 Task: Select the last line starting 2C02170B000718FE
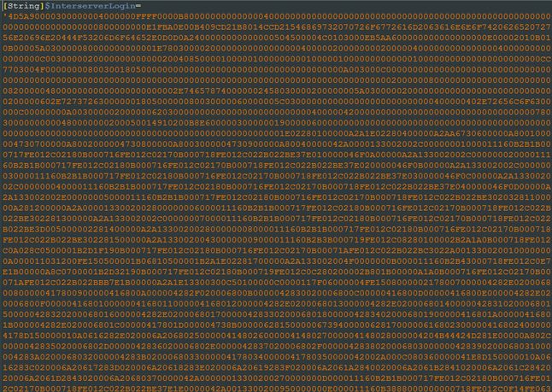pyautogui.click(x=278, y=388)
